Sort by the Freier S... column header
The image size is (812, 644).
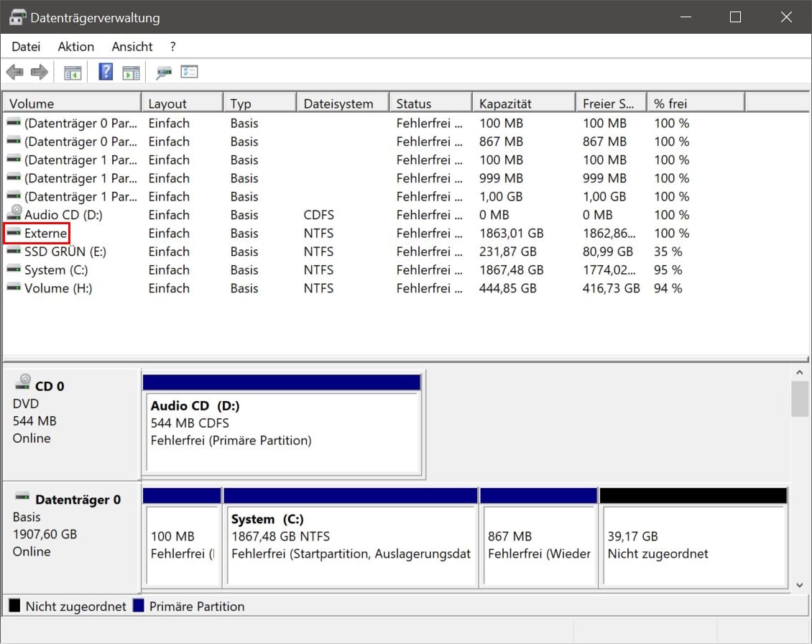(x=611, y=103)
